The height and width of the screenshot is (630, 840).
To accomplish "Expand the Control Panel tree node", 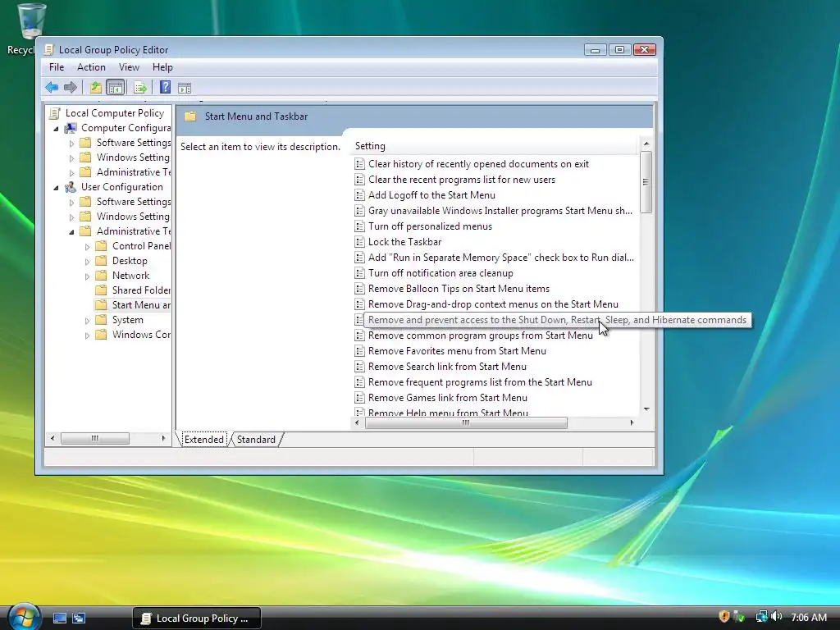I will (87, 246).
